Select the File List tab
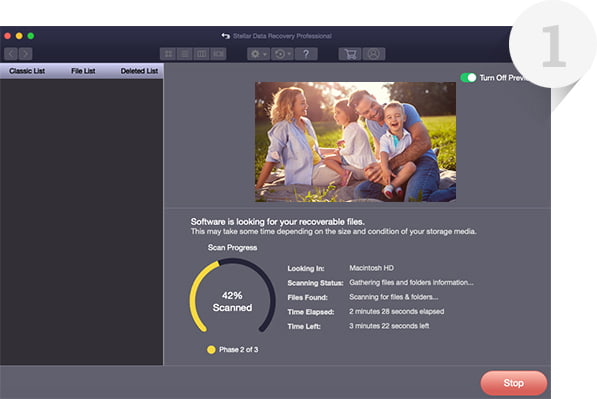Screen dimensions: 597x399 coord(83,71)
